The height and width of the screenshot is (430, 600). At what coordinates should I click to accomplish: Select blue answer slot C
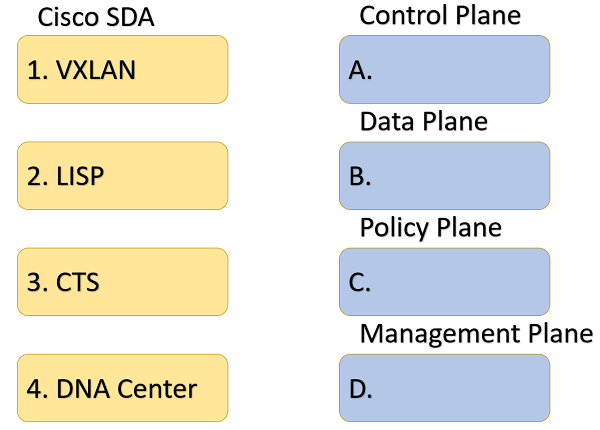[445, 282]
